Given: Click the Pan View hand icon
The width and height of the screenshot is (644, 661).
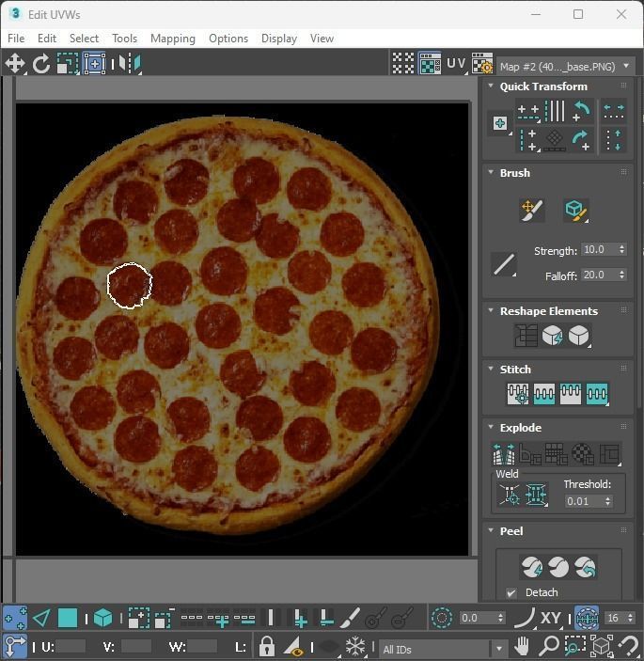Looking at the screenshot, I should 522,646.
